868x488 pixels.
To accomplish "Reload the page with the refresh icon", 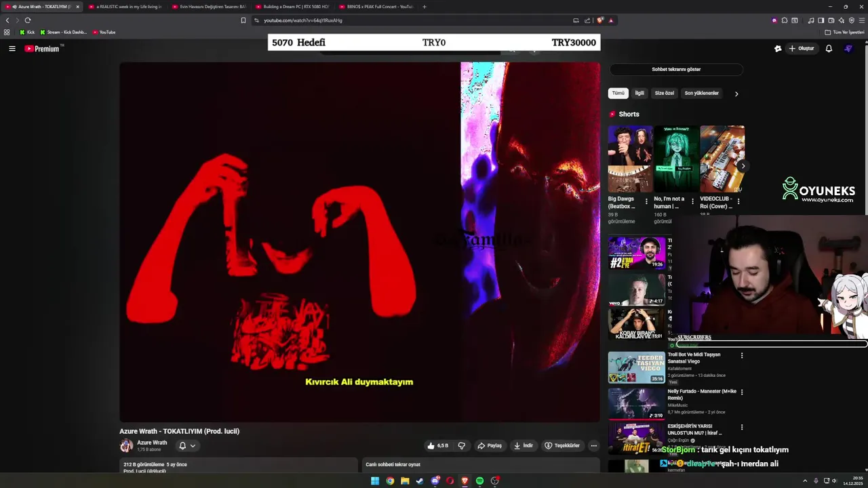I will (x=28, y=20).
